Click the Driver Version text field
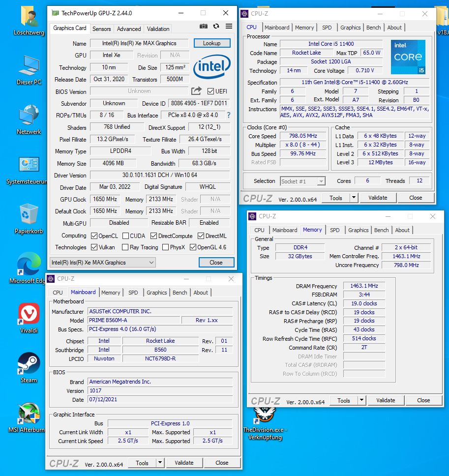 click(160, 175)
